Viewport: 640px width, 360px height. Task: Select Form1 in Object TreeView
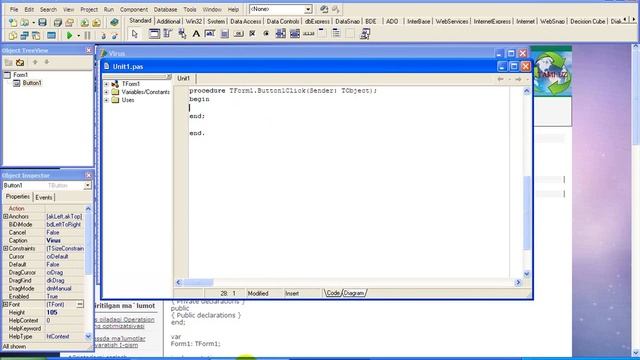pos(20,75)
